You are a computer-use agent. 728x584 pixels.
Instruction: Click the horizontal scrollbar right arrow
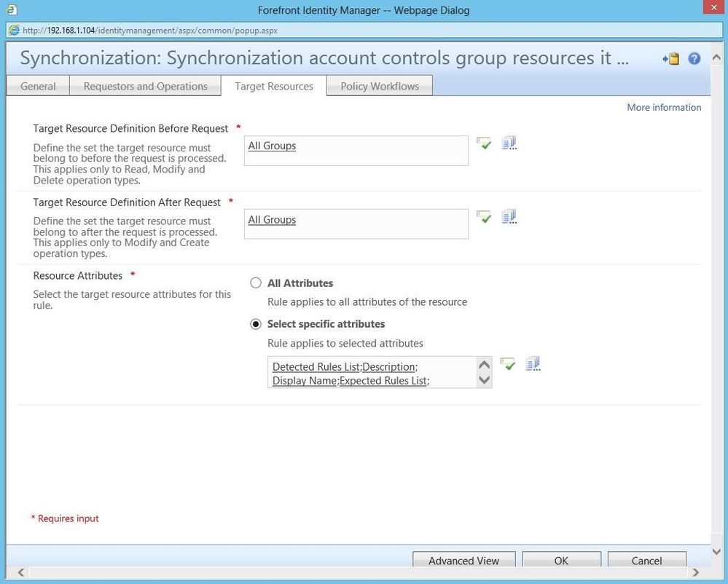pyautogui.click(x=695, y=572)
